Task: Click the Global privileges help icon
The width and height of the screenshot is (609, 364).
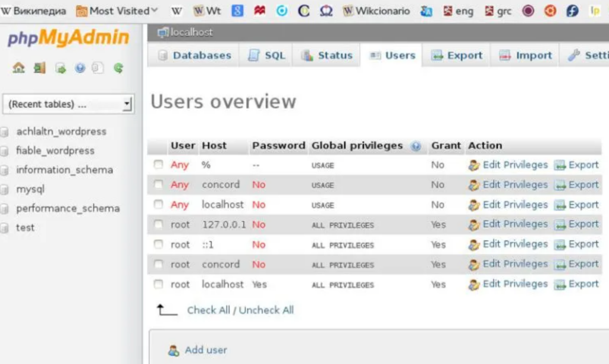Action: pos(416,146)
